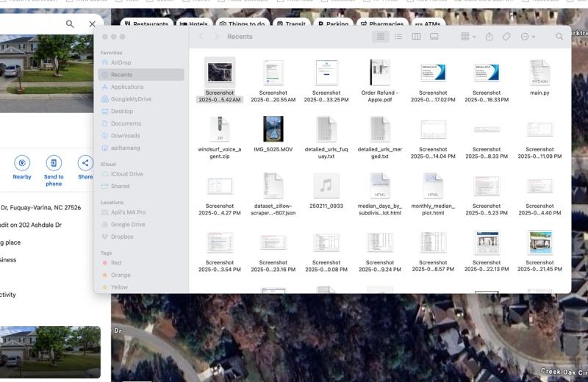Viewport: 588px width, 382px height.
Task: Select detailed_urls_merged.txt file
Action: [380, 137]
